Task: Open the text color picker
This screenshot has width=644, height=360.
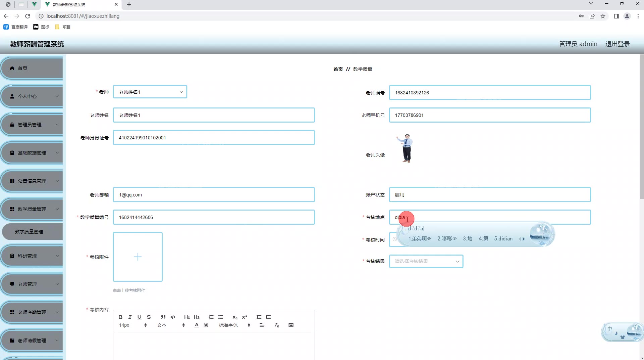Action: [197, 325]
